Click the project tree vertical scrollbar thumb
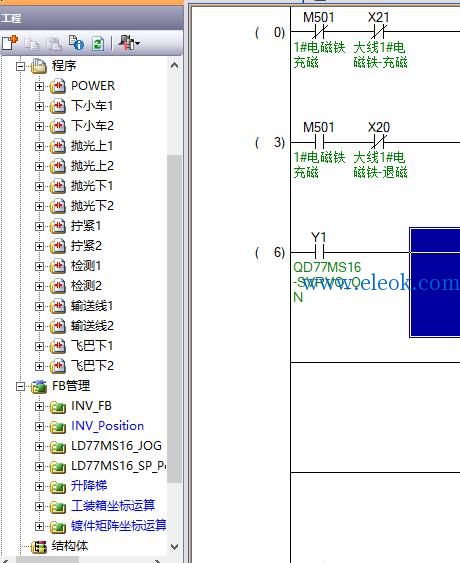The image size is (460, 563). coord(175,319)
